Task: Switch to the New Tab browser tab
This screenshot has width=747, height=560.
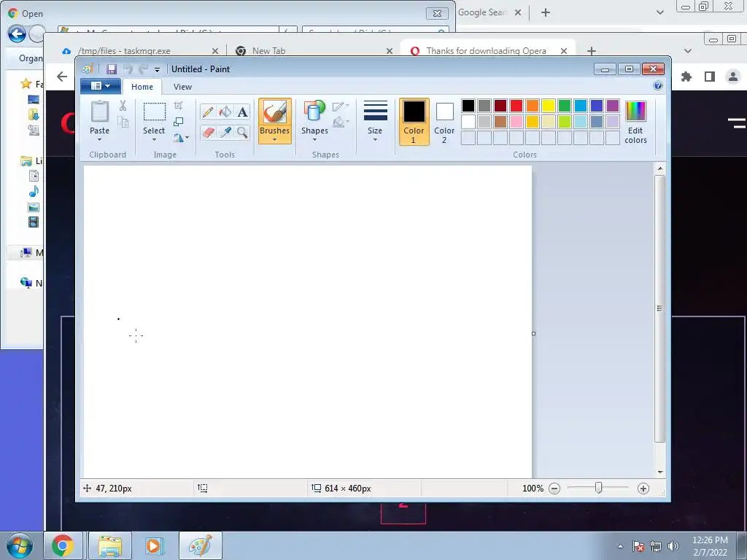Action: point(268,50)
